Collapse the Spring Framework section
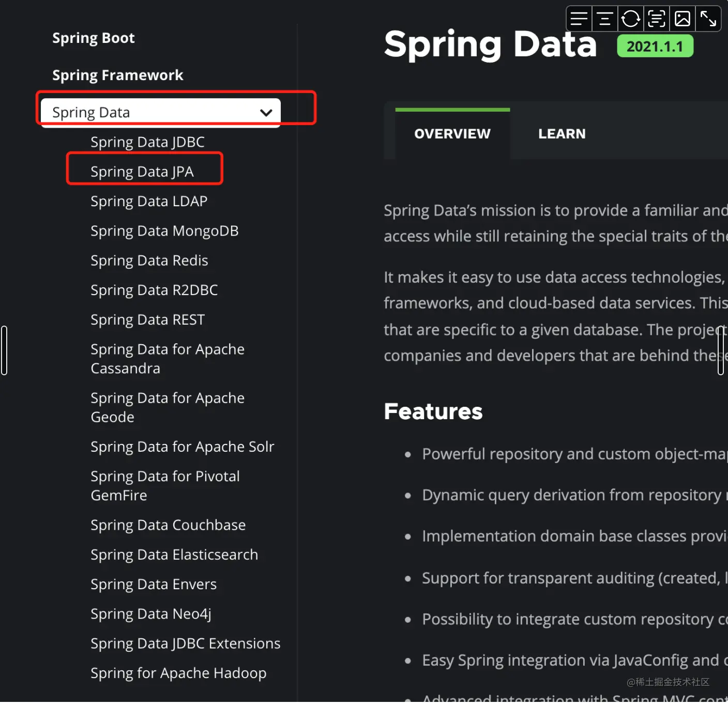Viewport: 728px width, 705px height. pos(117,74)
